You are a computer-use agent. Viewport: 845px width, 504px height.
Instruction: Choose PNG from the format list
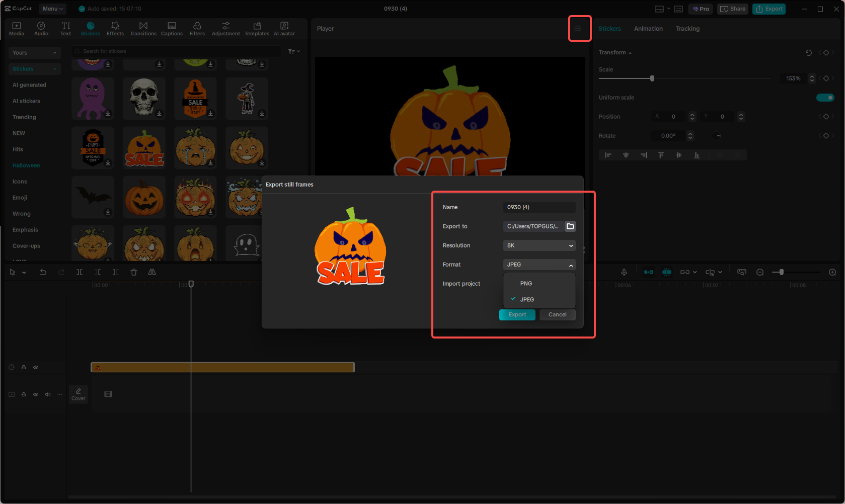coord(540,284)
